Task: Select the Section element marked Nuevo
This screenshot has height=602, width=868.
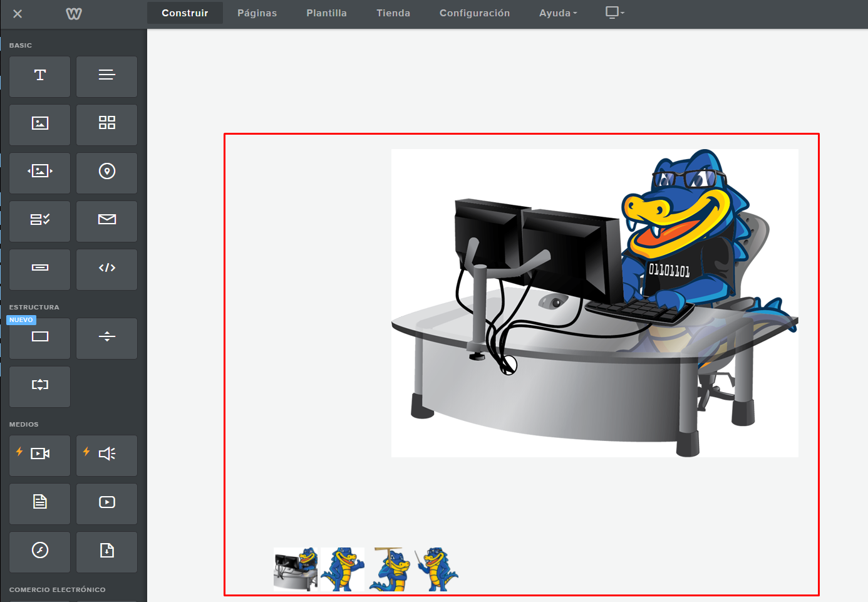Action: (40, 338)
